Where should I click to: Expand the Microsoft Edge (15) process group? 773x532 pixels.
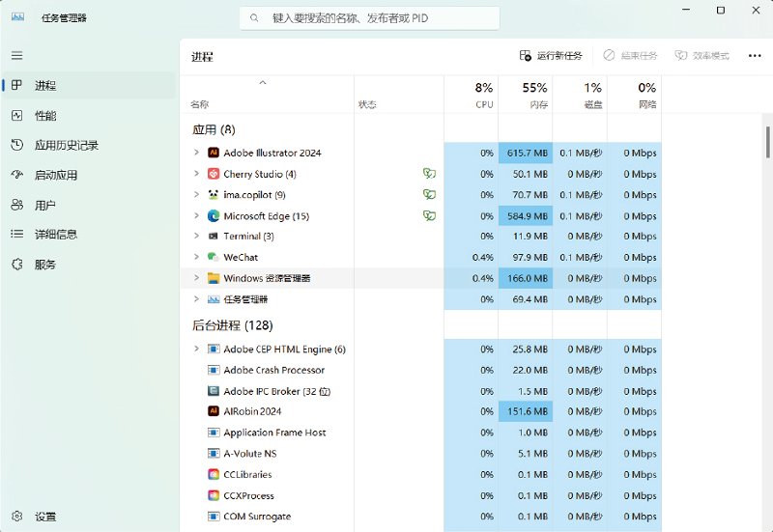(x=196, y=216)
